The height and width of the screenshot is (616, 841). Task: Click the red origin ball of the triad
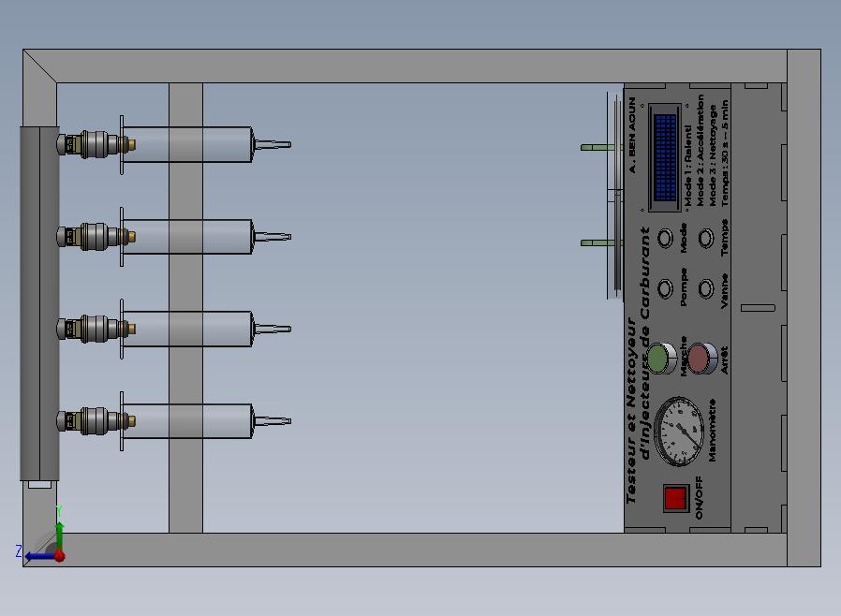coord(60,556)
